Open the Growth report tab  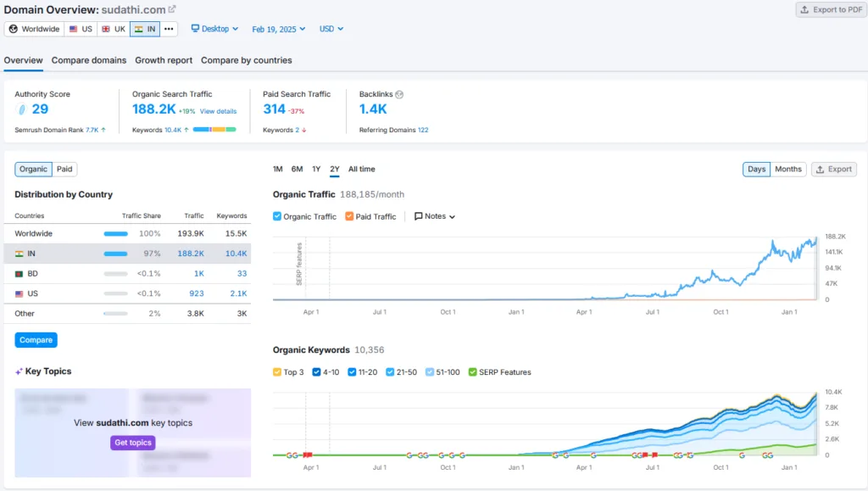pos(164,60)
